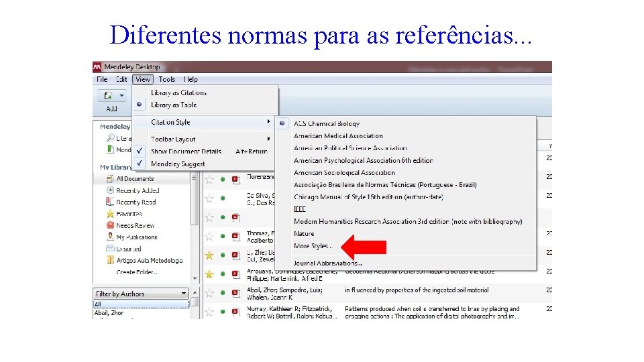Choose American Psychological Association 6th edition
The height and width of the screenshot is (362, 644).
pyautogui.click(x=364, y=160)
